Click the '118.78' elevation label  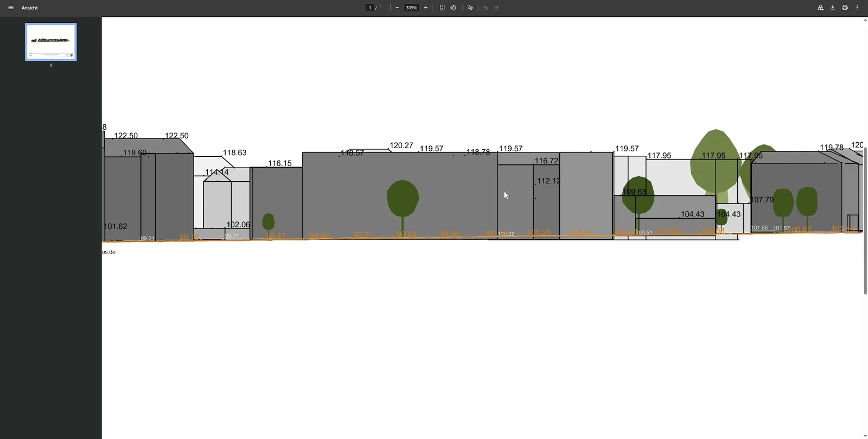(478, 152)
